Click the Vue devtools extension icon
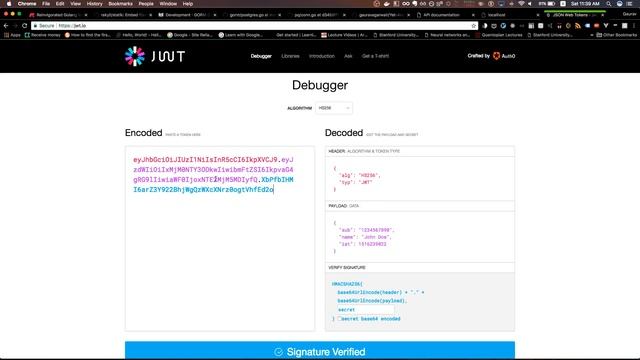This screenshot has width=640, height=360. click(x=606, y=26)
